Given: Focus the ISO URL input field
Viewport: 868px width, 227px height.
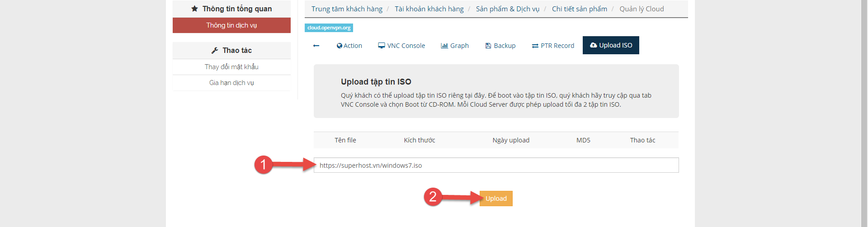Looking at the screenshot, I should click(496, 166).
